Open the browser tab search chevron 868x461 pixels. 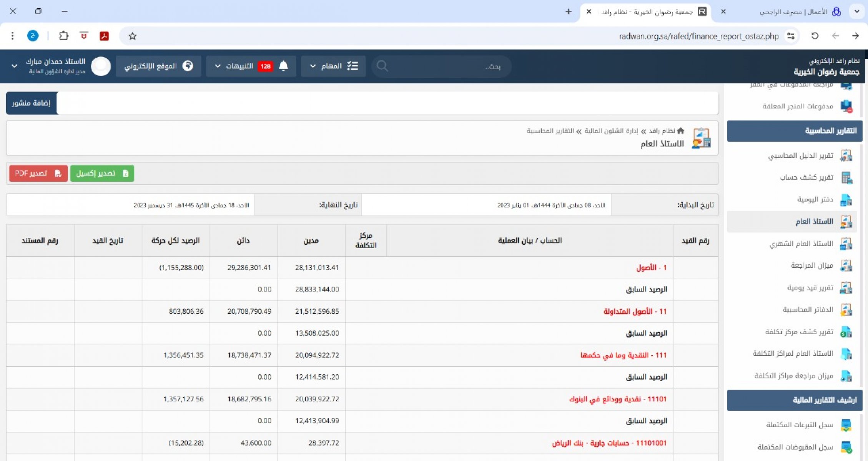point(857,12)
